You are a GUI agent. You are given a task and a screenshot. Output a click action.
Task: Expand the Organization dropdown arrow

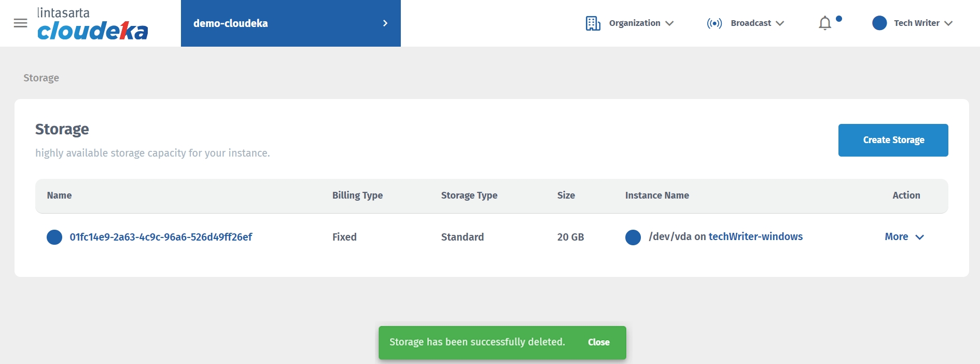(x=669, y=23)
